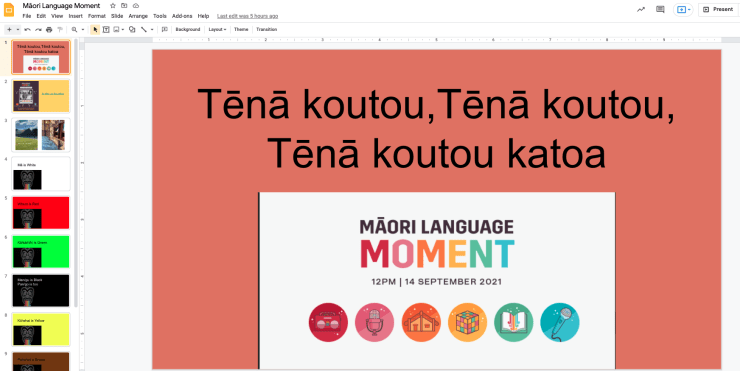Open the View menu

(x=57, y=16)
